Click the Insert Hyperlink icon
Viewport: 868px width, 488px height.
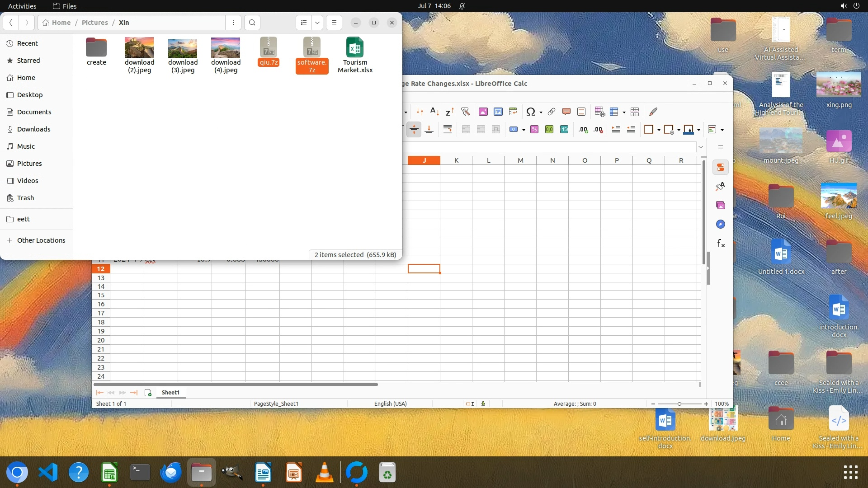(552, 112)
